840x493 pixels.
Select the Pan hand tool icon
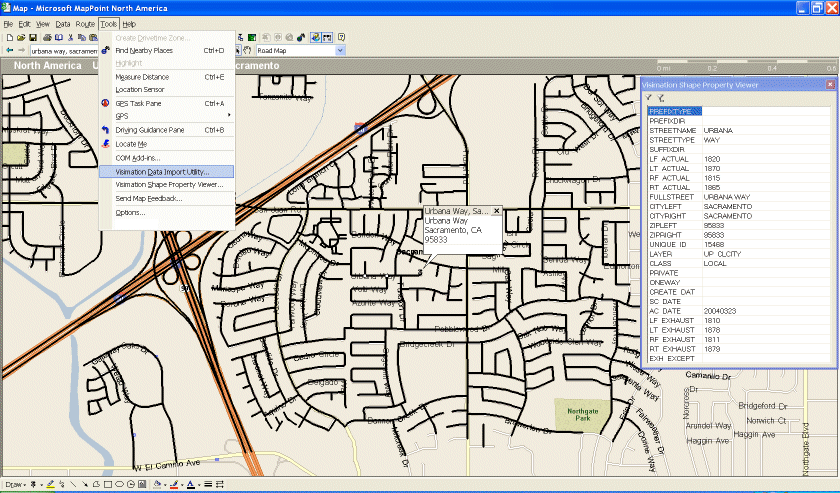[247, 50]
